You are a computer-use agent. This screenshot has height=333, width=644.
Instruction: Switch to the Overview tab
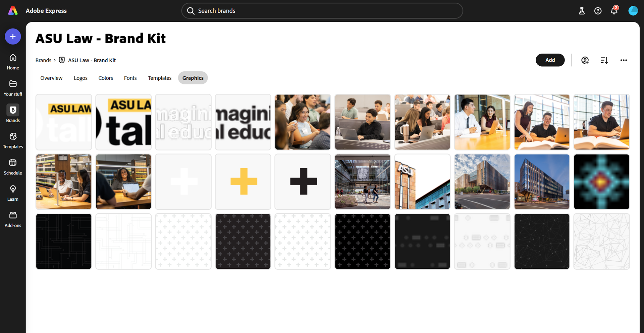click(x=51, y=78)
